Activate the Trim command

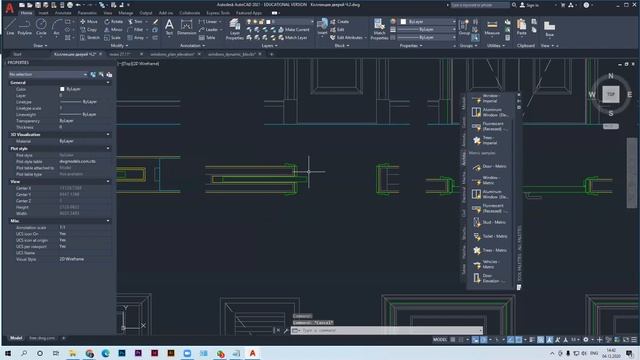click(x=135, y=22)
